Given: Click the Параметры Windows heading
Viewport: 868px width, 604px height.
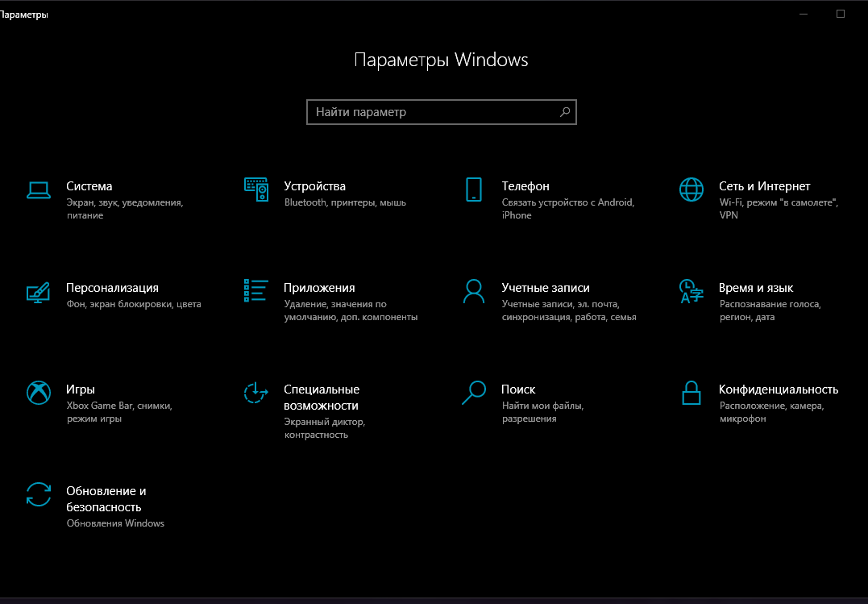Looking at the screenshot, I should 441,60.
